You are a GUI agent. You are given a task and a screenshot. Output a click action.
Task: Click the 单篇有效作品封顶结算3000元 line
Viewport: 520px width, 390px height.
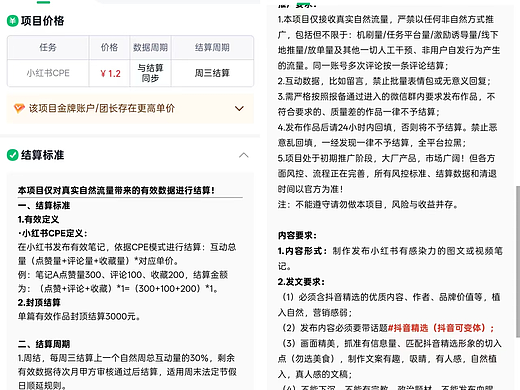click(79, 316)
